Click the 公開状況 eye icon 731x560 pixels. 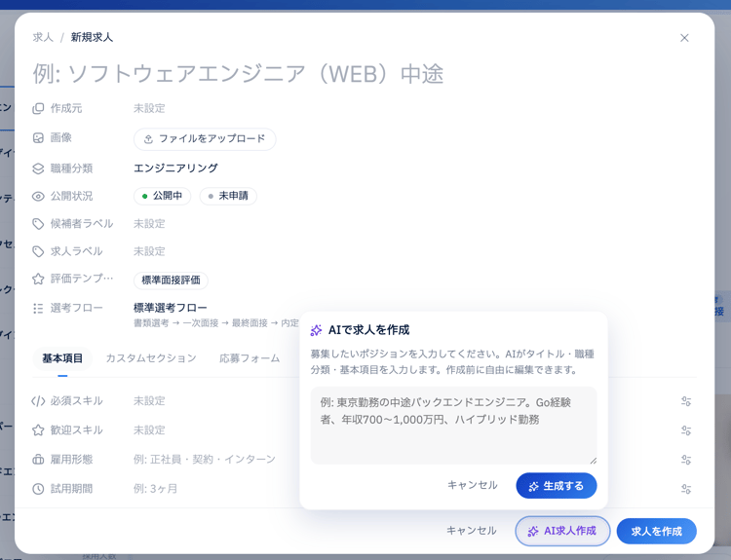(x=38, y=196)
